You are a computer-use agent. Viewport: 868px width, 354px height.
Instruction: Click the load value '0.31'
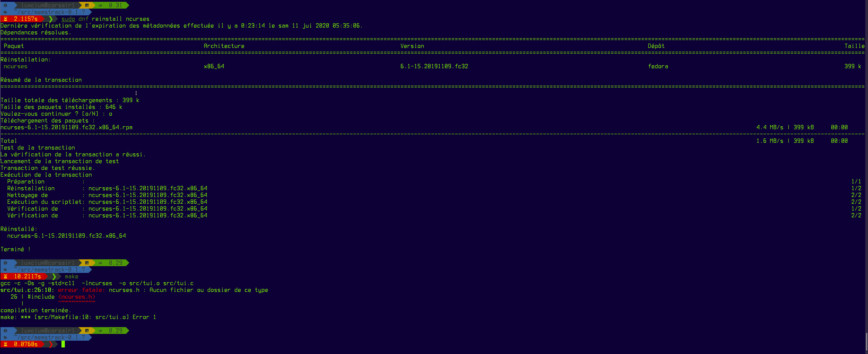(x=115, y=5)
